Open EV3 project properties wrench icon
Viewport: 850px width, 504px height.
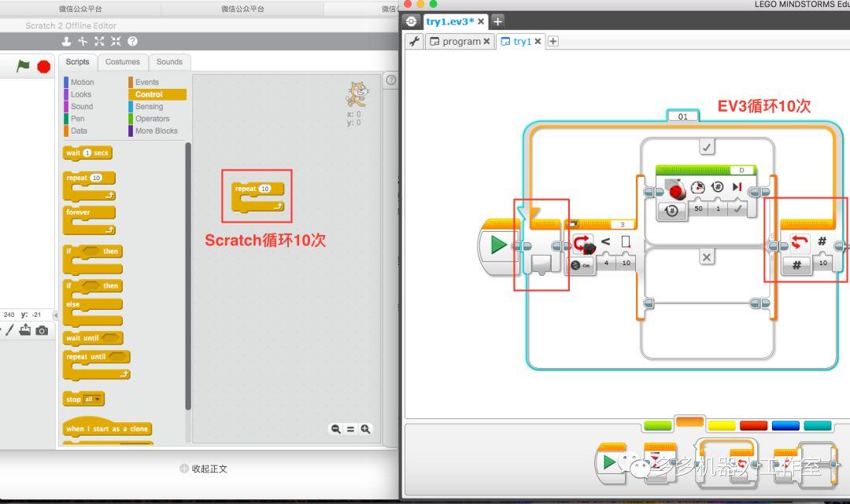pyautogui.click(x=415, y=41)
